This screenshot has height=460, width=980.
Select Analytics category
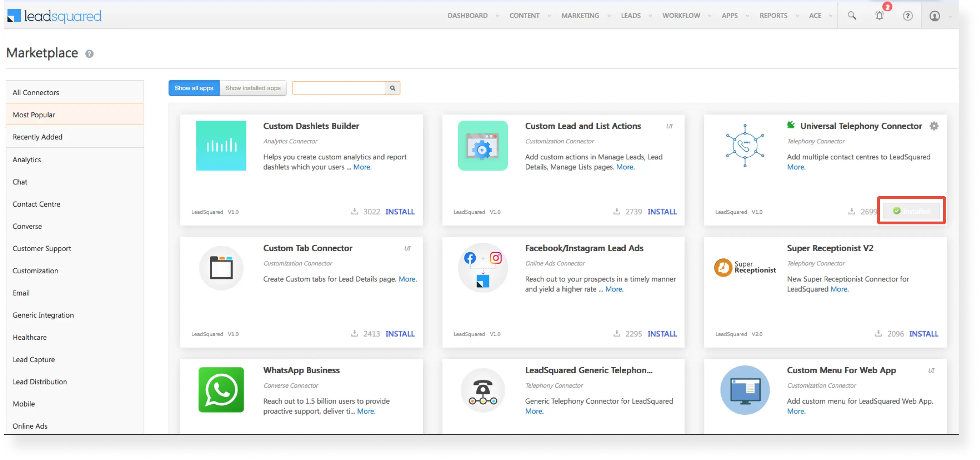pyautogui.click(x=75, y=160)
